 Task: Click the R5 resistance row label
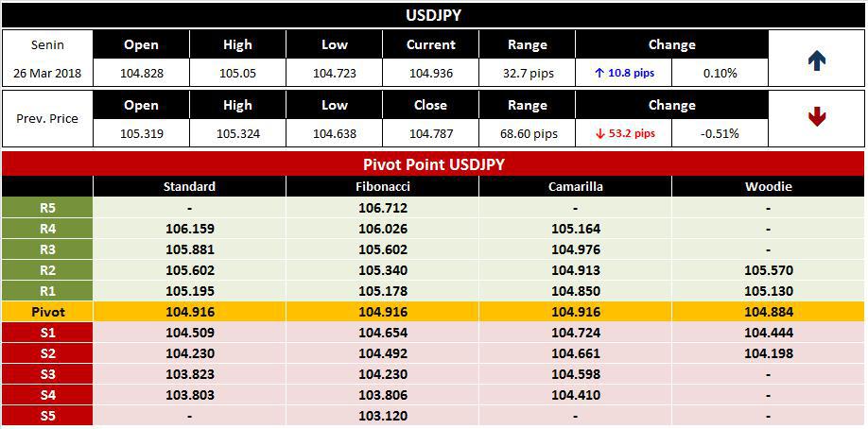tap(47, 208)
